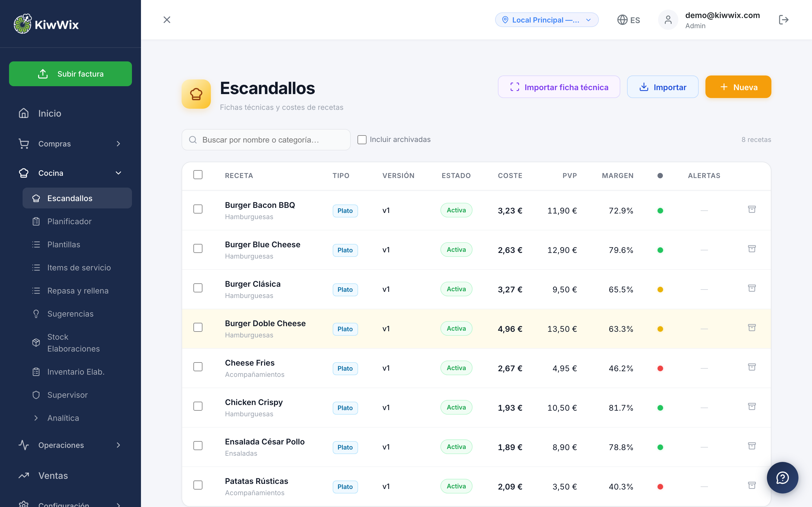Go to the Inicio page

click(x=50, y=113)
